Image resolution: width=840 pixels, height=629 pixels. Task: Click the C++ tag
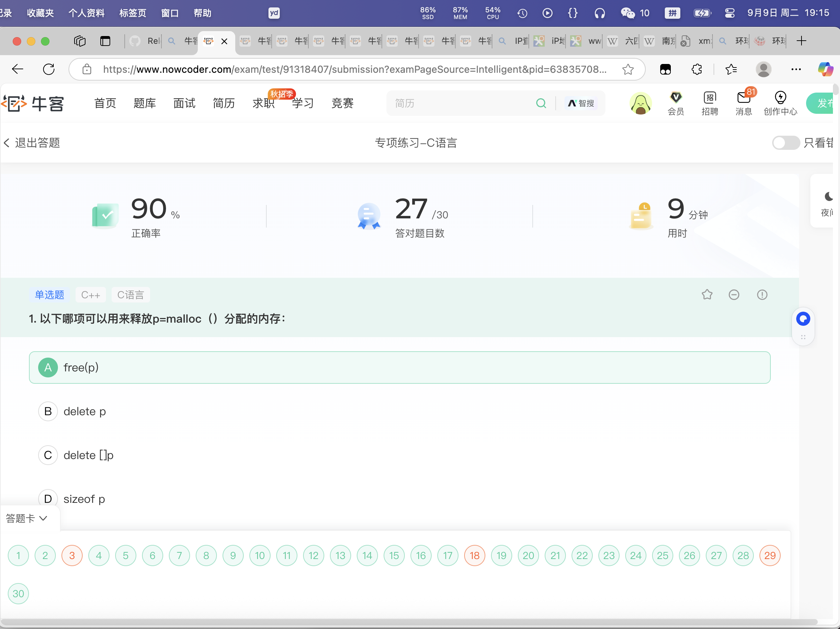[90, 295]
